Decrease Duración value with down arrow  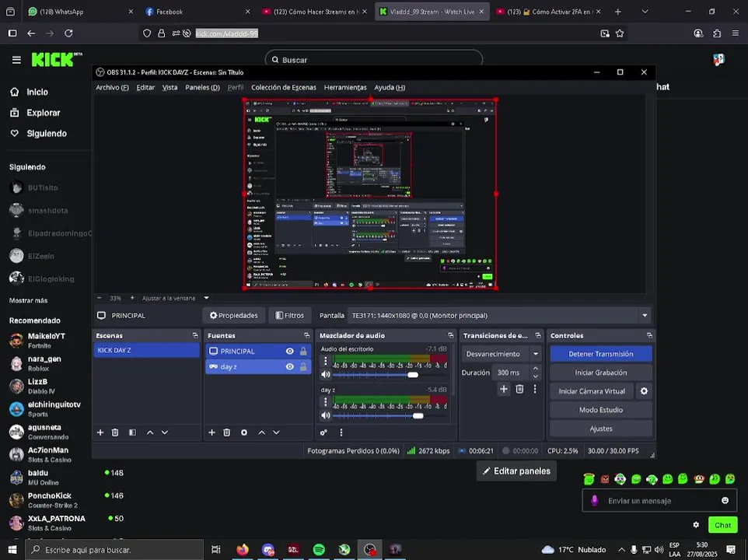[x=535, y=376]
